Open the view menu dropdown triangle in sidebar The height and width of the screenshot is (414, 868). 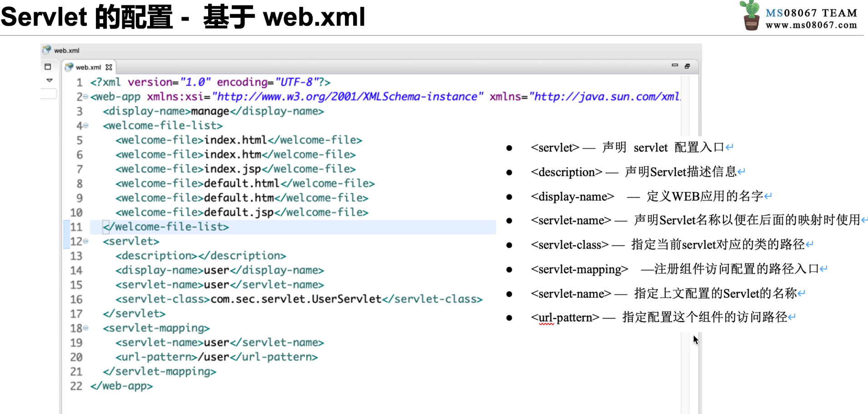click(x=50, y=80)
